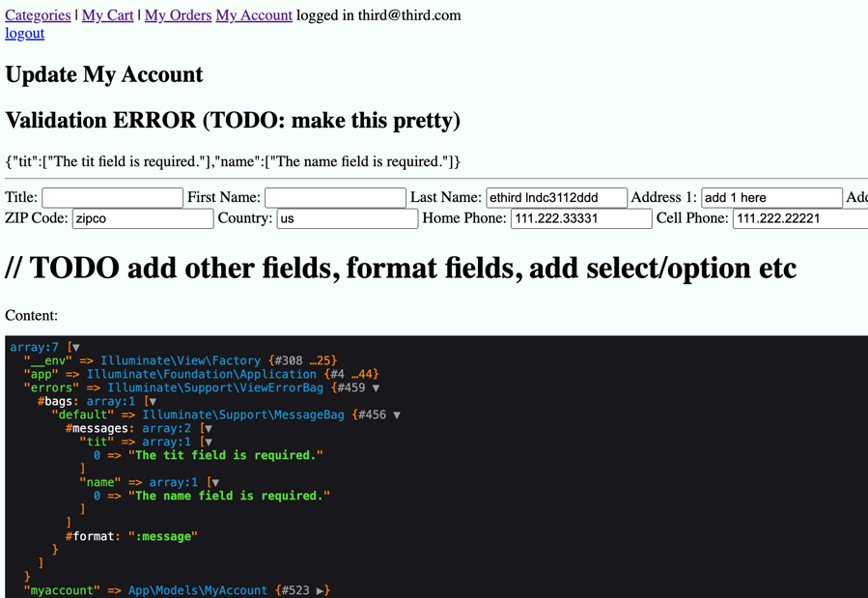Collapse the "tit" error array

coord(208,442)
